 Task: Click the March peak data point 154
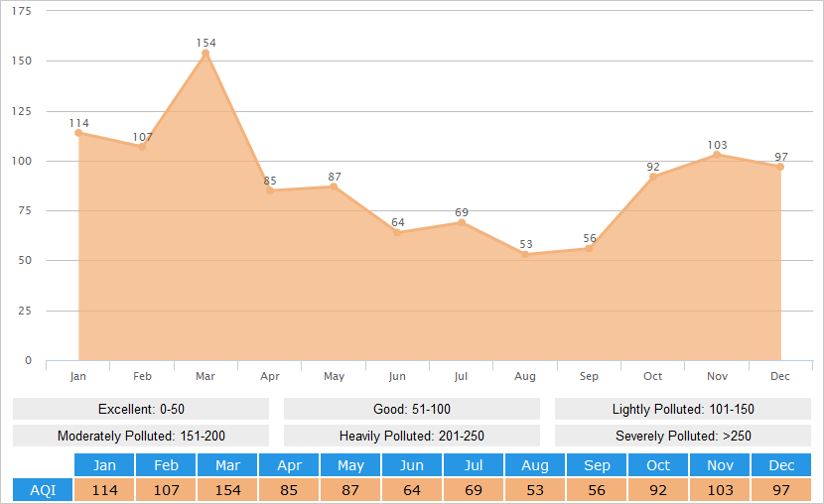point(206,53)
